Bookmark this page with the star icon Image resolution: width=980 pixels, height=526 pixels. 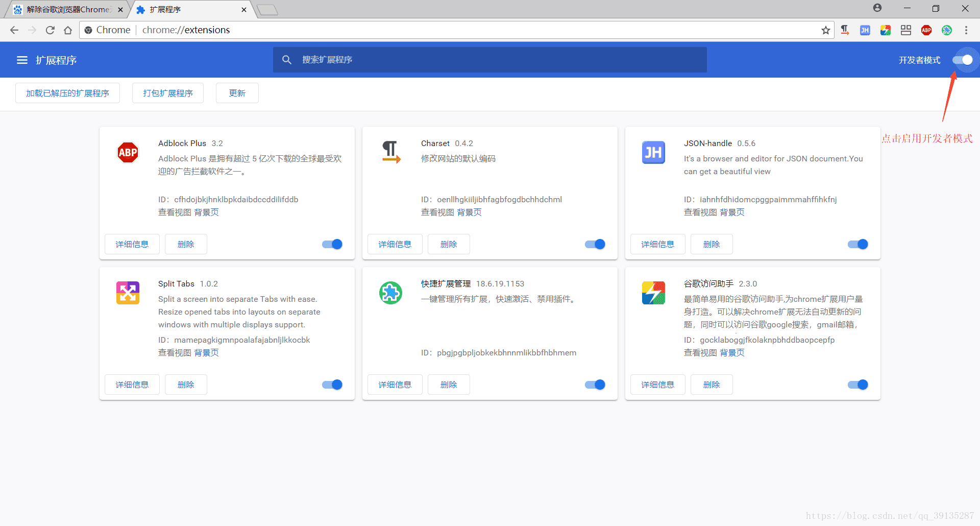825,30
